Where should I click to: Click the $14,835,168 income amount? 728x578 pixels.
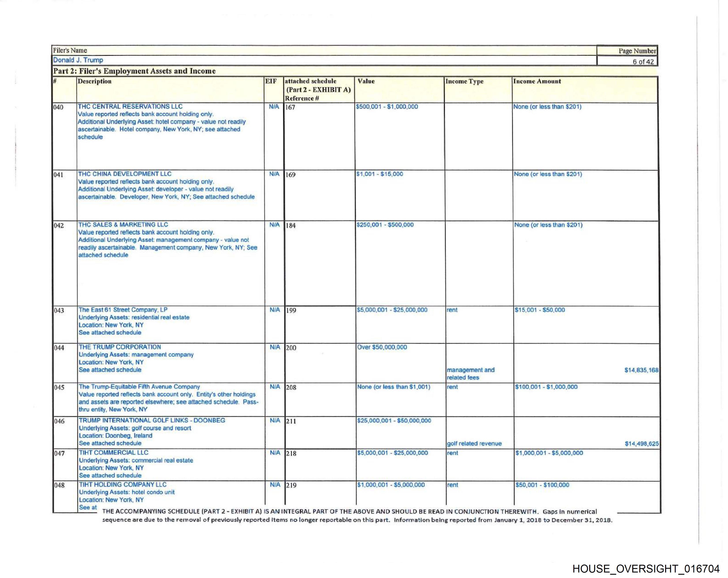coord(641,370)
